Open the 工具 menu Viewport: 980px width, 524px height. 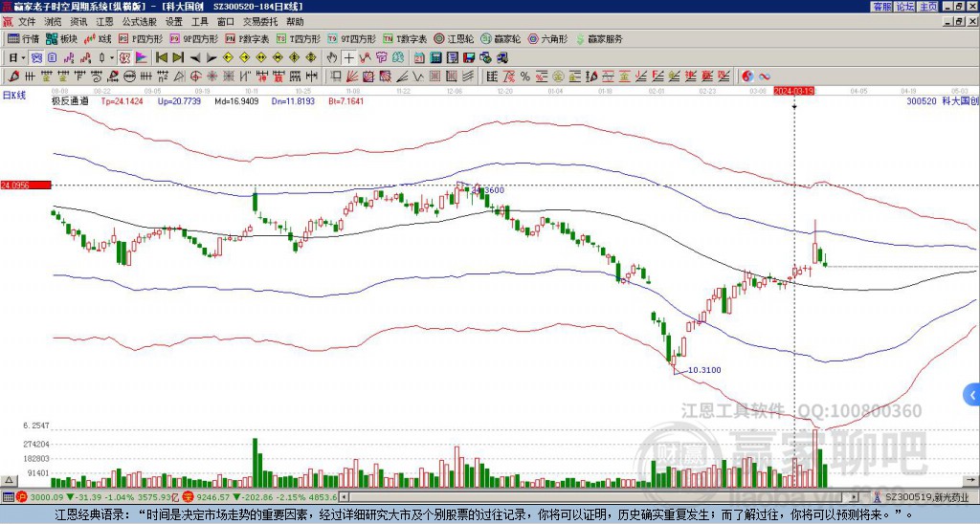pos(199,22)
